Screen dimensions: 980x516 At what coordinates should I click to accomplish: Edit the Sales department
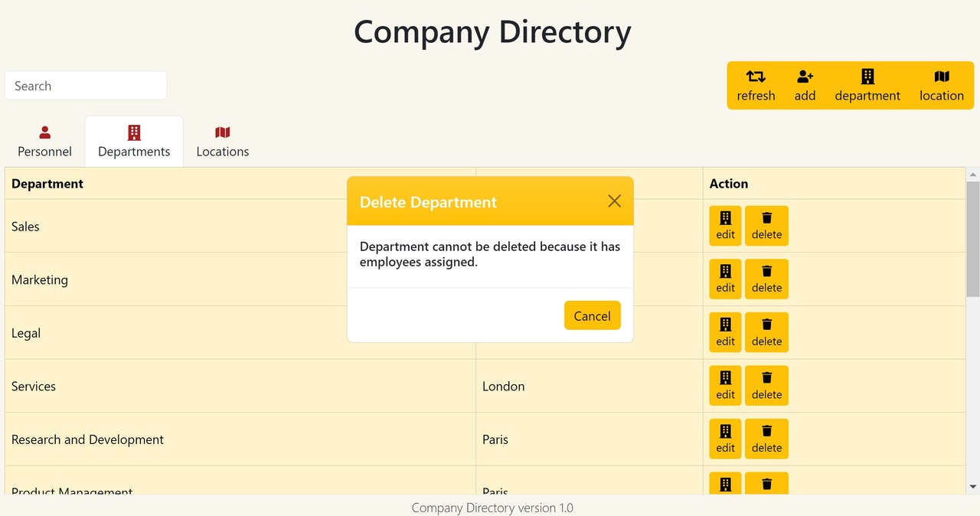[725, 226]
